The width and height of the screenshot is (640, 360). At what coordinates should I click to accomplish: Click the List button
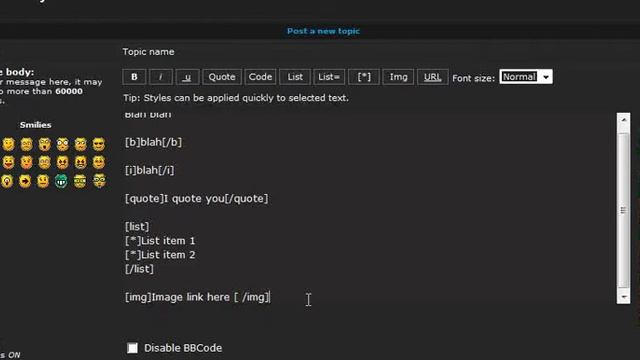(x=295, y=77)
